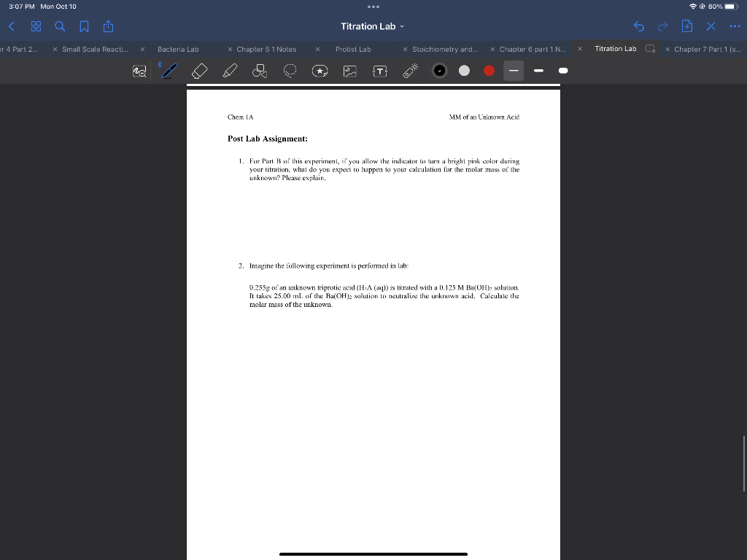Activate the handwriting conversion tool
The width and height of the screenshot is (747, 560).
(x=138, y=70)
